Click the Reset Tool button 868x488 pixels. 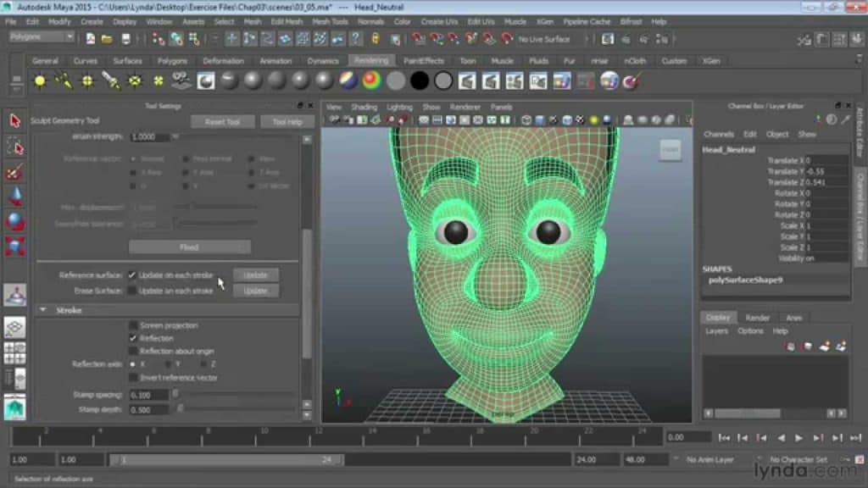223,122
